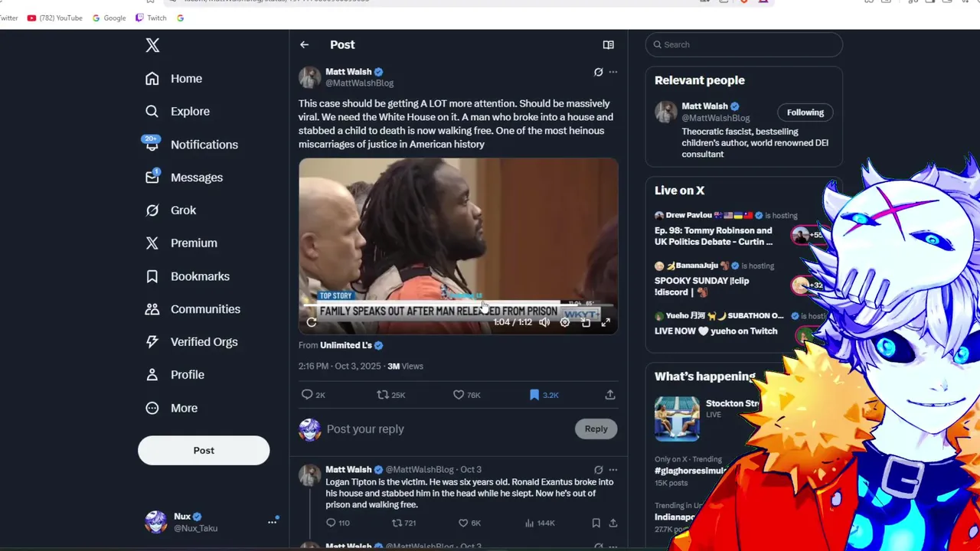Viewport: 980px width, 551px height.
Task: Open Twitch bookmark in browser bar
Action: pos(151,18)
